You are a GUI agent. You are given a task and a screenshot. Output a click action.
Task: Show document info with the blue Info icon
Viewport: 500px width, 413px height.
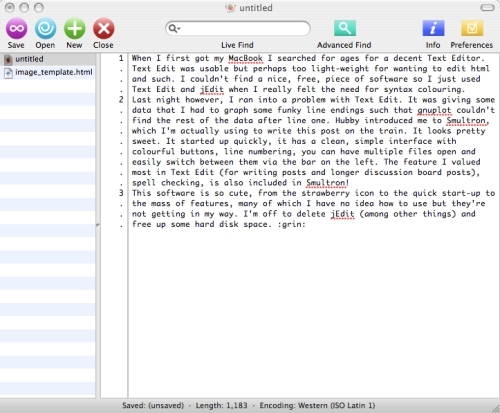click(x=433, y=28)
